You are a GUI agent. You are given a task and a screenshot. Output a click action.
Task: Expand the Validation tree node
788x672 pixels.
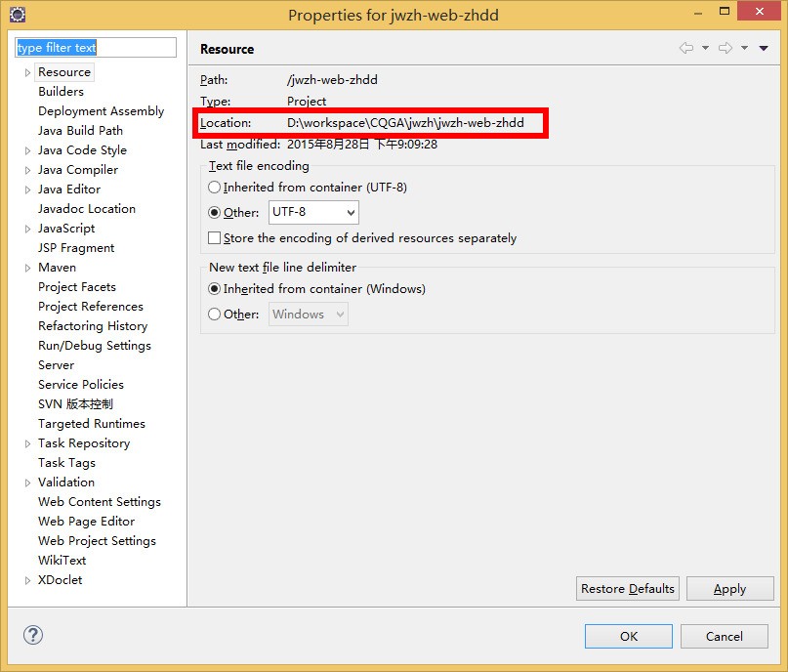click(27, 483)
